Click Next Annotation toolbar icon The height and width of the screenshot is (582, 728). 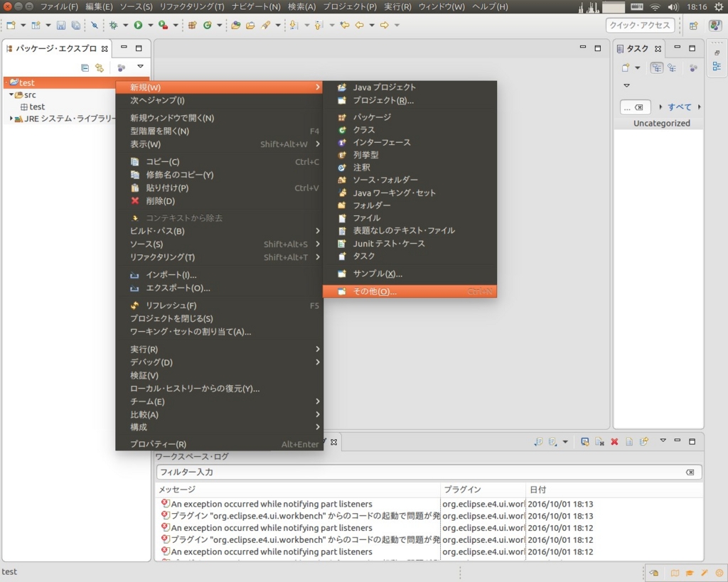[294, 26]
